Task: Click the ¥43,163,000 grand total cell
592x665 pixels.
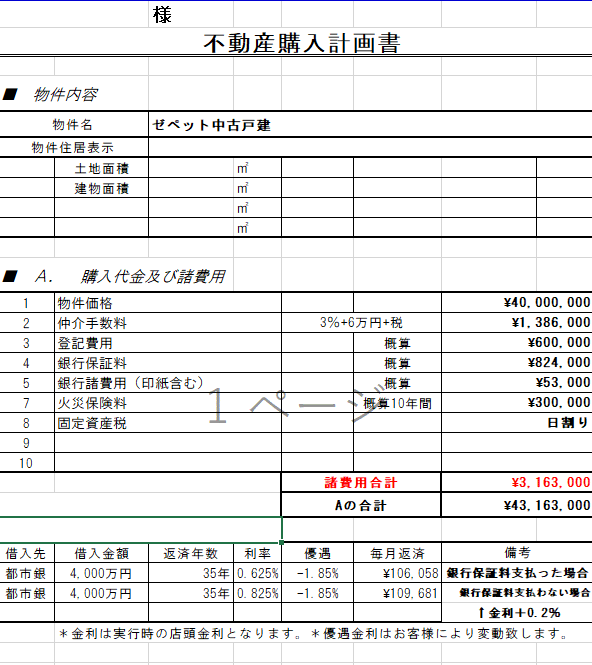Action: [x=517, y=505]
